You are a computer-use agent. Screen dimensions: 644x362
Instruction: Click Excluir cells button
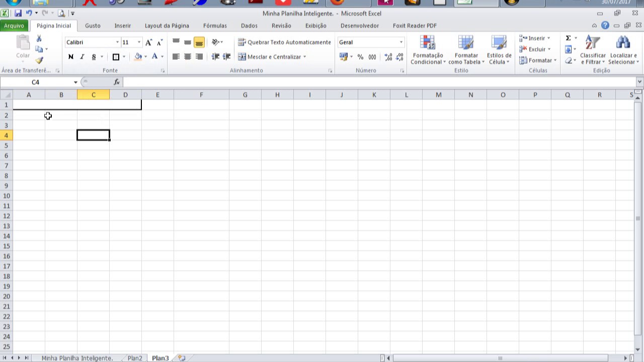pyautogui.click(x=535, y=49)
